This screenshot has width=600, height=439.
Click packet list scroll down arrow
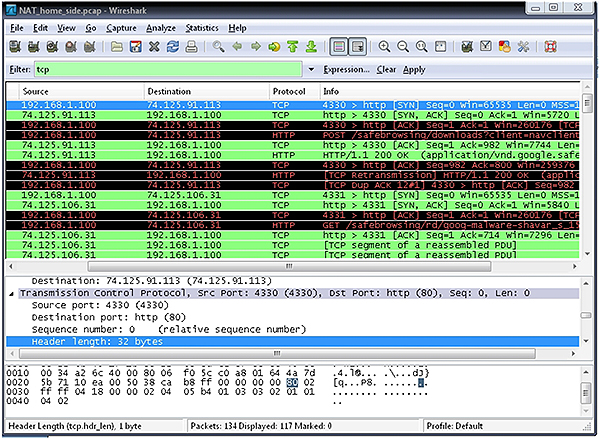tap(587, 254)
